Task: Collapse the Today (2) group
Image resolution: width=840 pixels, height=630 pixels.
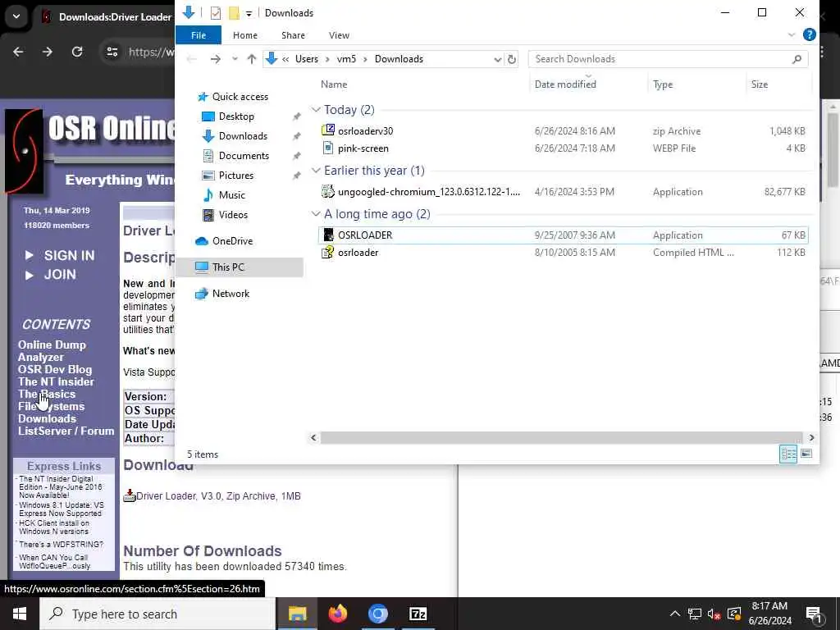Action: pyautogui.click(x=316, y=110)
